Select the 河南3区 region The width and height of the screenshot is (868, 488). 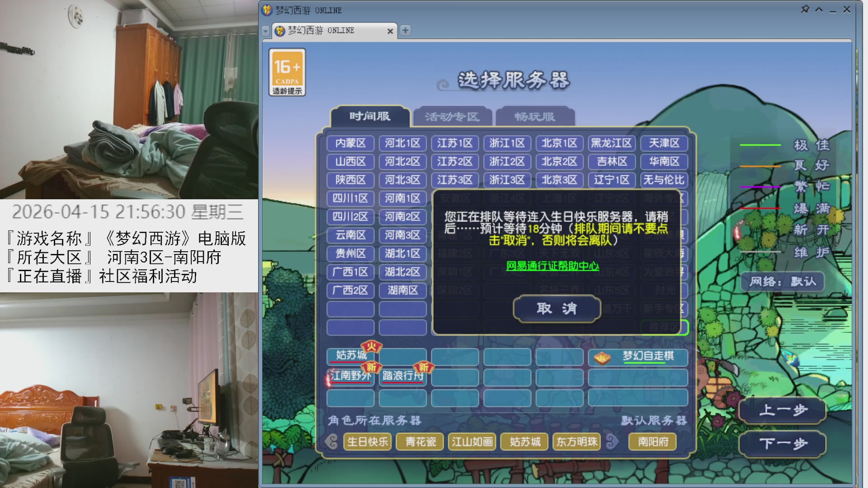(x=402, y=235)
